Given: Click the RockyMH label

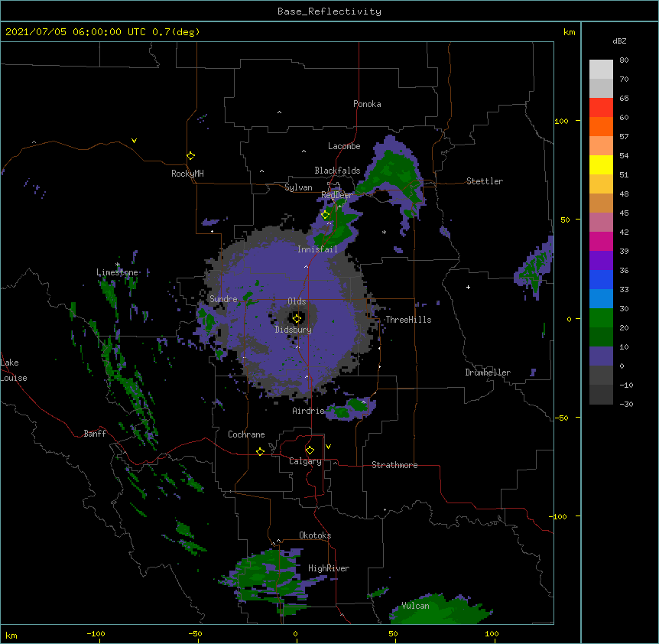Looking at the screenshot, I should 187,174.
